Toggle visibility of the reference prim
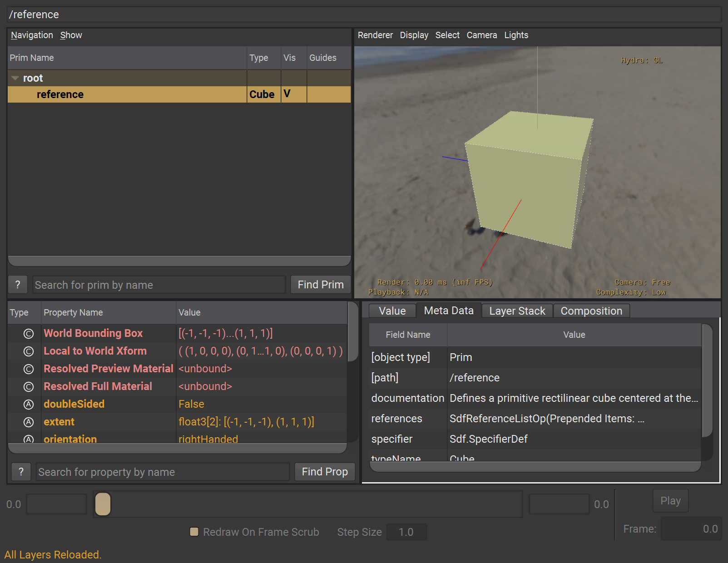This screenshot has width=728, height=563. [287, 94]
